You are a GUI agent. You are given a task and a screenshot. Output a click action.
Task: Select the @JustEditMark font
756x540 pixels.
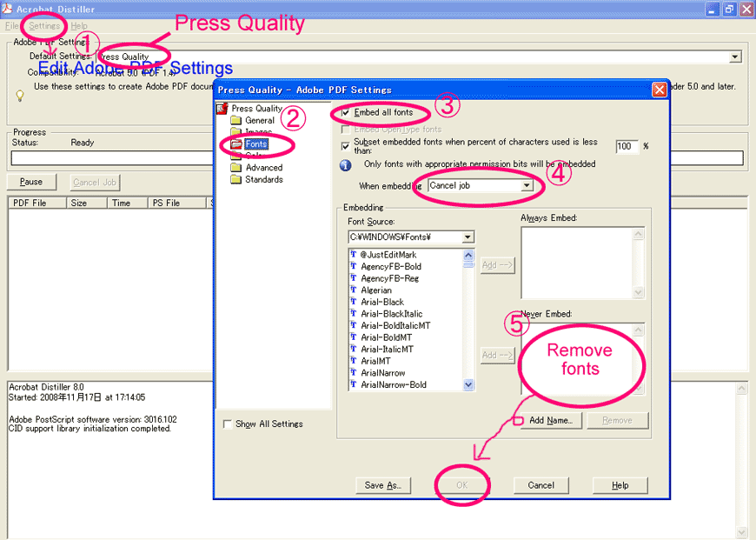tap(388, 255)
